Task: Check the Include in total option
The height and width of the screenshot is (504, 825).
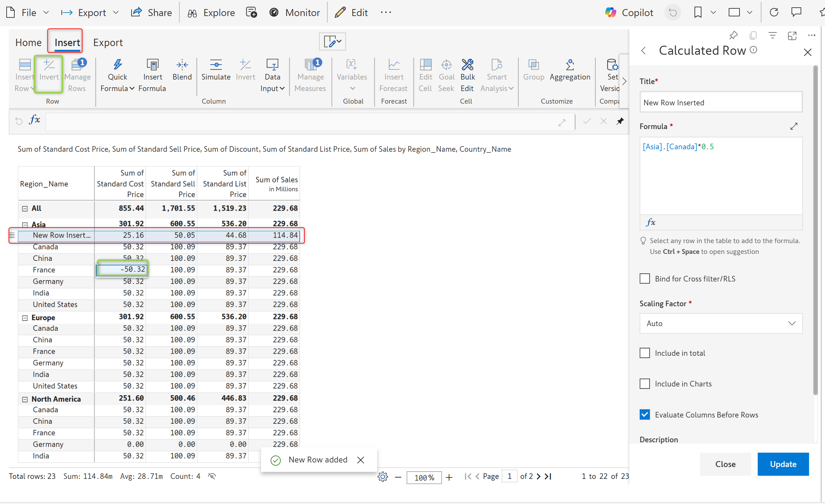Action: [645, 353]
